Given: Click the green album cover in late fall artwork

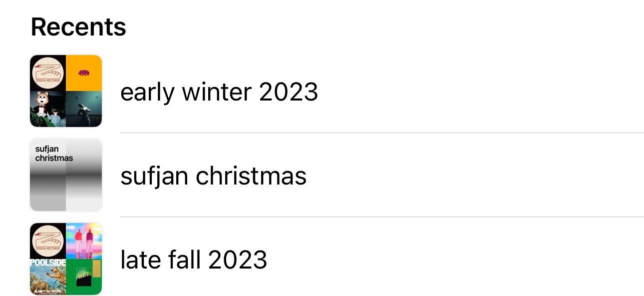Looking at the screenshot, I should click(x=84, y=276).
